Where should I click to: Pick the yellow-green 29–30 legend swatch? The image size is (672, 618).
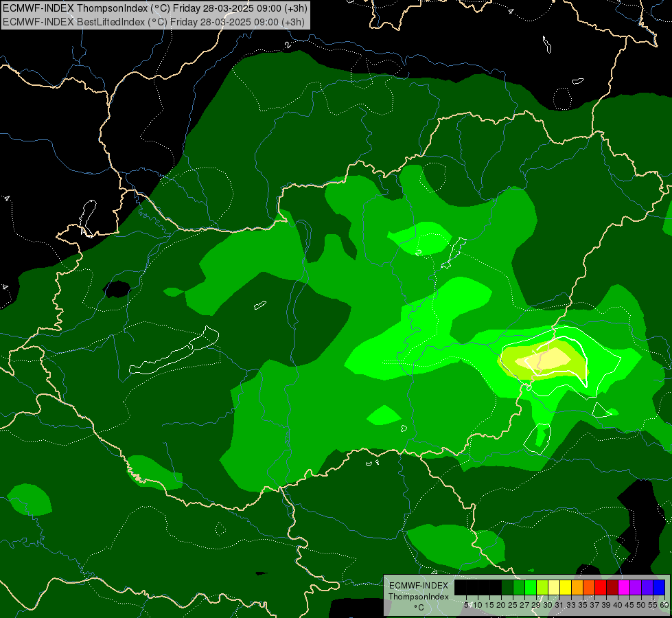[542, 587]
